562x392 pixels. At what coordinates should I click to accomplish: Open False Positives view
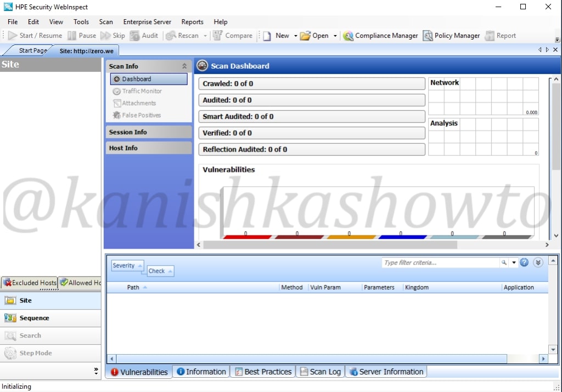137,115
